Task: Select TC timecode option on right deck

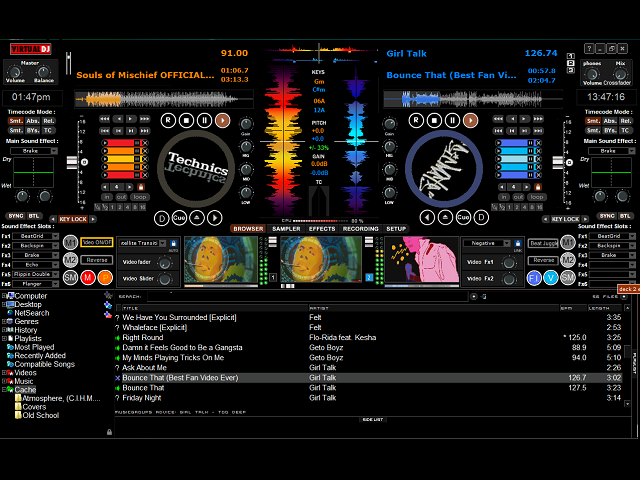Action: pos(625,131)
